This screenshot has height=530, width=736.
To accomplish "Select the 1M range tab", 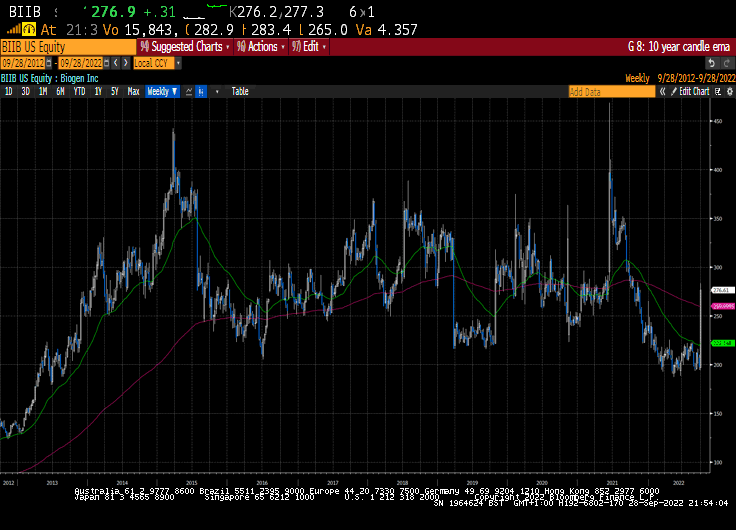I will point(43,92).
